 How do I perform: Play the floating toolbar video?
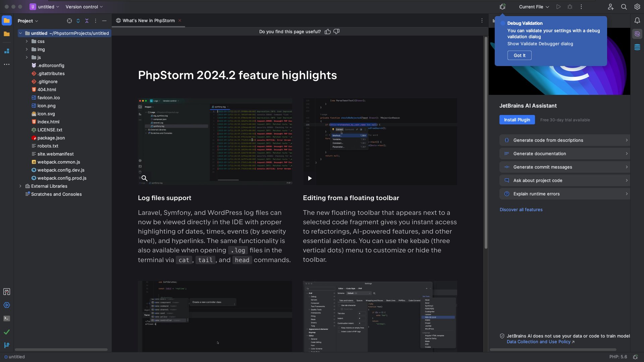pyautogui.click(x=310, y=178)
